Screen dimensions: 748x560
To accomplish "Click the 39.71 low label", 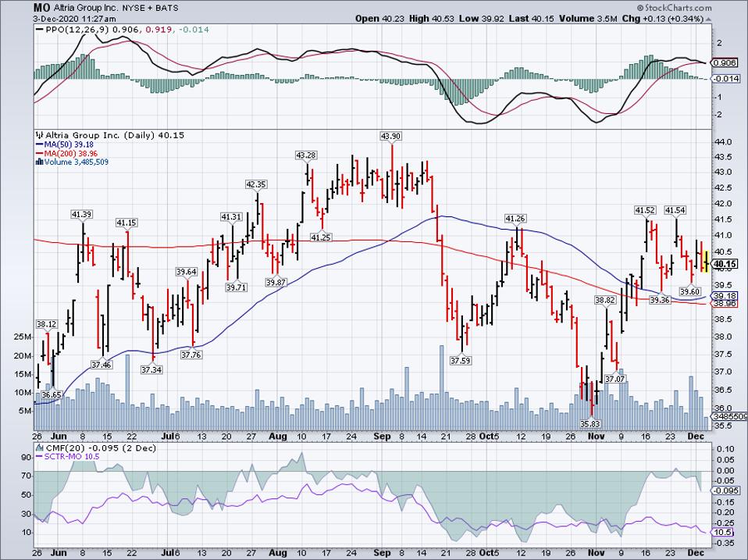I will (237, 287).
